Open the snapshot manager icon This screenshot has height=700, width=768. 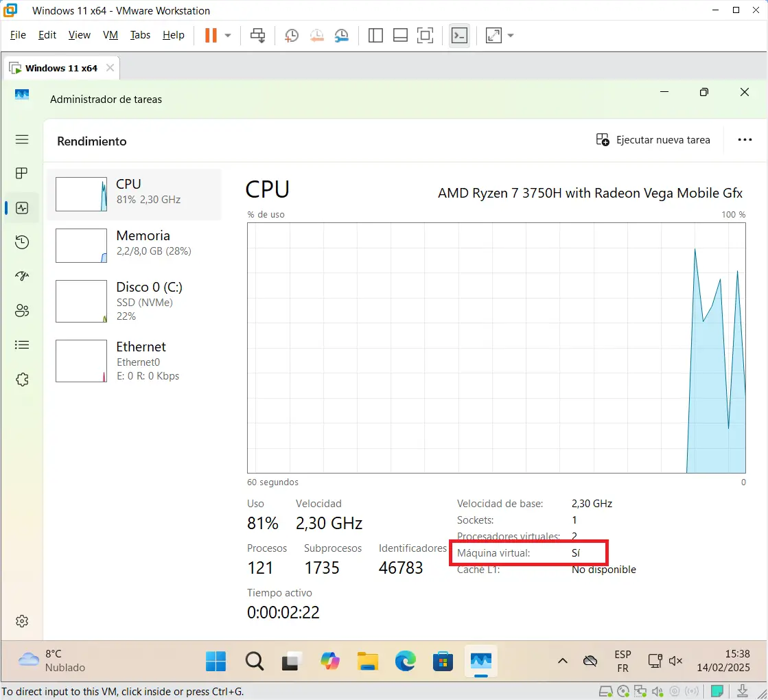[341, 35]
